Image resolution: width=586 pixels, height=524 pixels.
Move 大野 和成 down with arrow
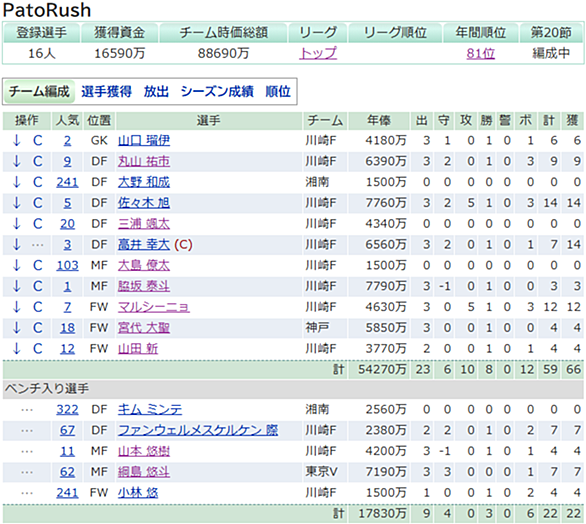[x=16, y=182]
